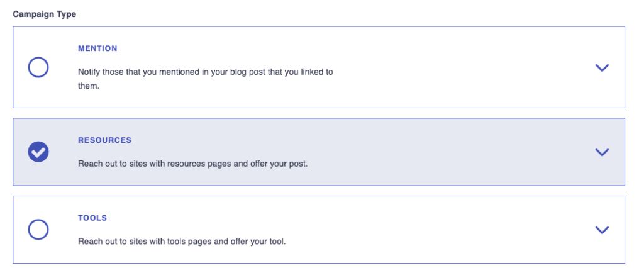Click the white checkmark in the Resources circle

pyautogui.click(x=38, y=152)
